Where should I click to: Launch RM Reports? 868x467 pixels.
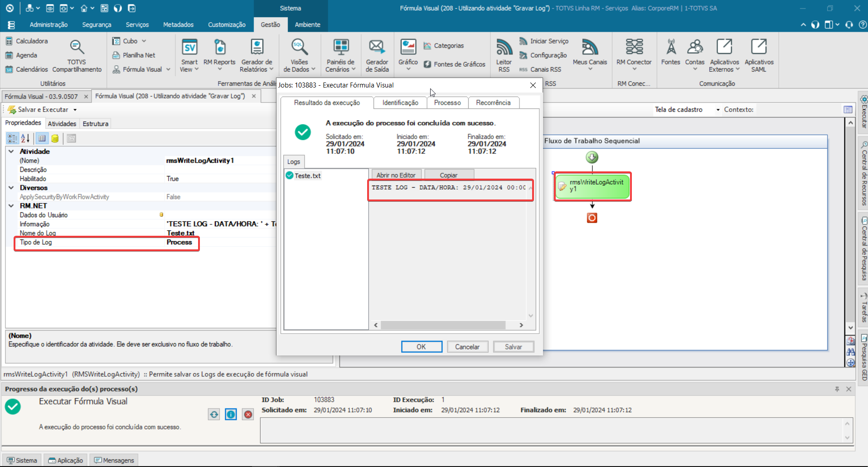(x=219, y=55)
